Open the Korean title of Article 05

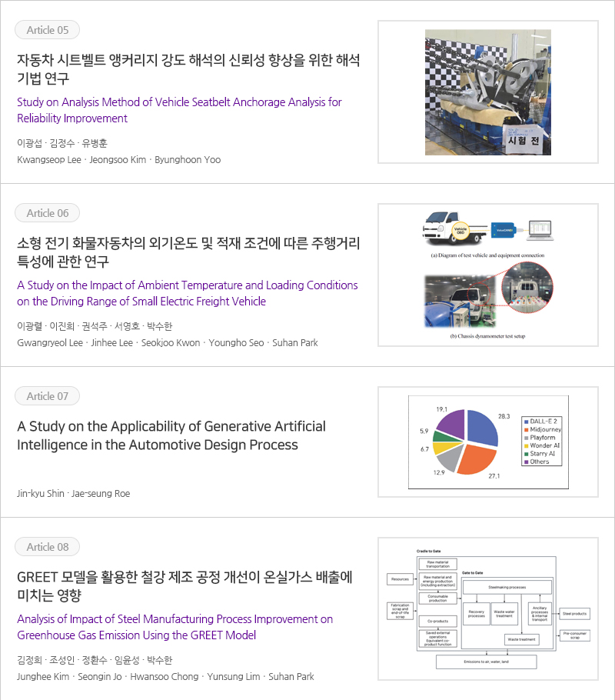point(188,69)
